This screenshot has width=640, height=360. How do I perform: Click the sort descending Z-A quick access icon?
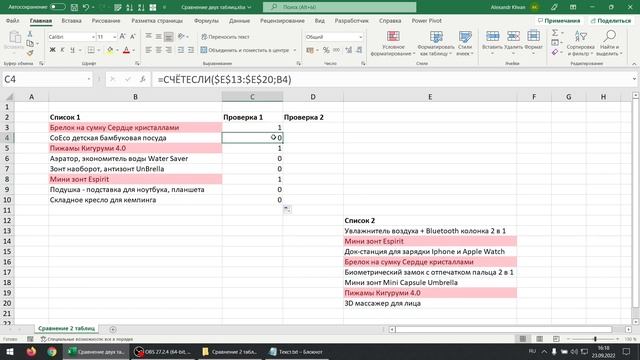click(x=141, y=7)
